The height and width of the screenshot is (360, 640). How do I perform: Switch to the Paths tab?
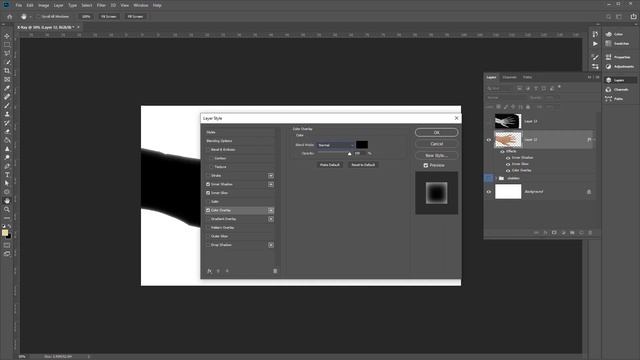pyautogui.click(x=527, y=77)
